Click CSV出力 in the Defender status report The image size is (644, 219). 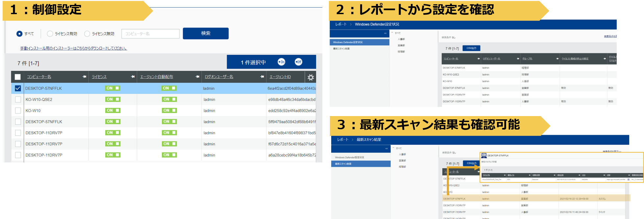coord(471,48)
